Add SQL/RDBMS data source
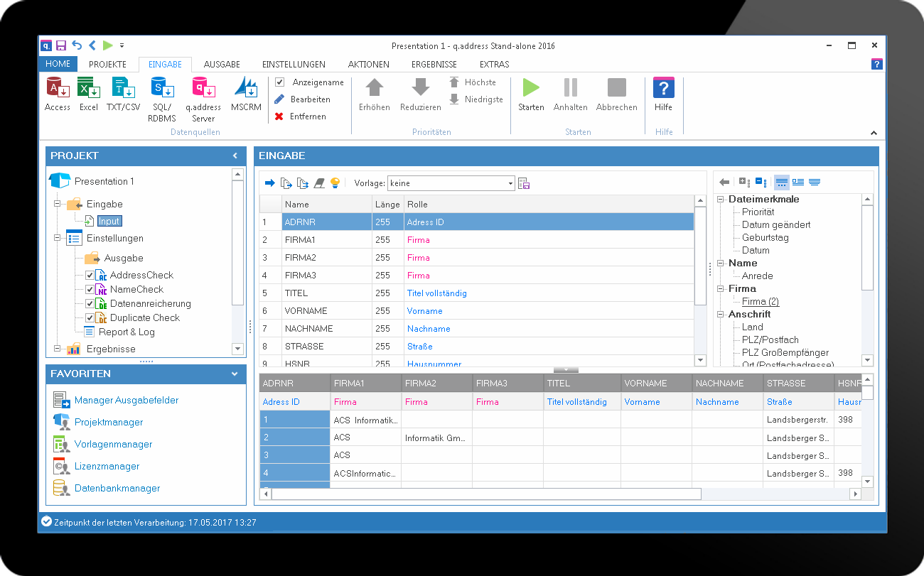 point(162,99)
